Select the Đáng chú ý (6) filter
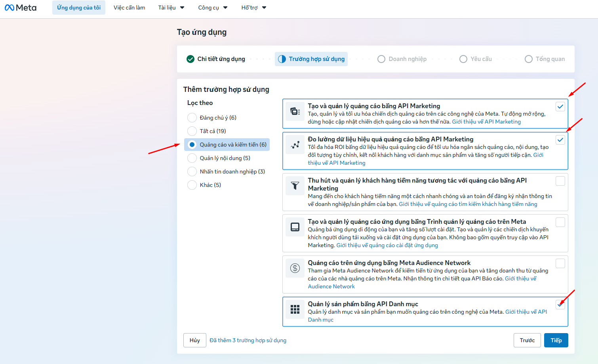598x364 pixels. pyautogui.click(x=192, y=118)
